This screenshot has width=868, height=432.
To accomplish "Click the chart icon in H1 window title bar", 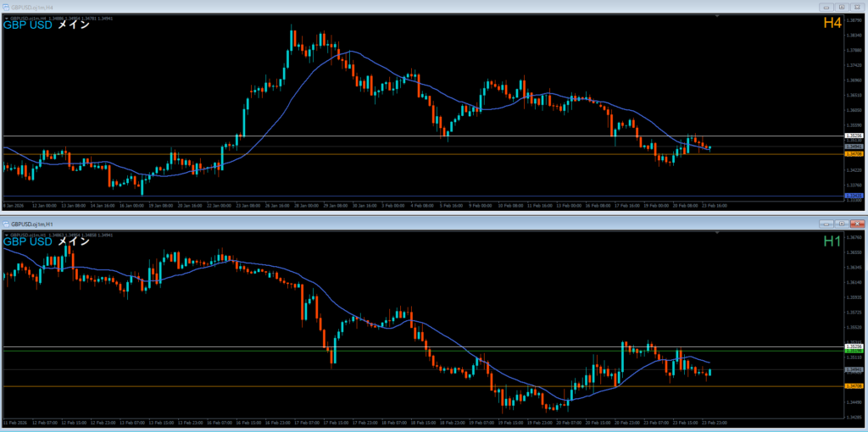I will [6, 224].
